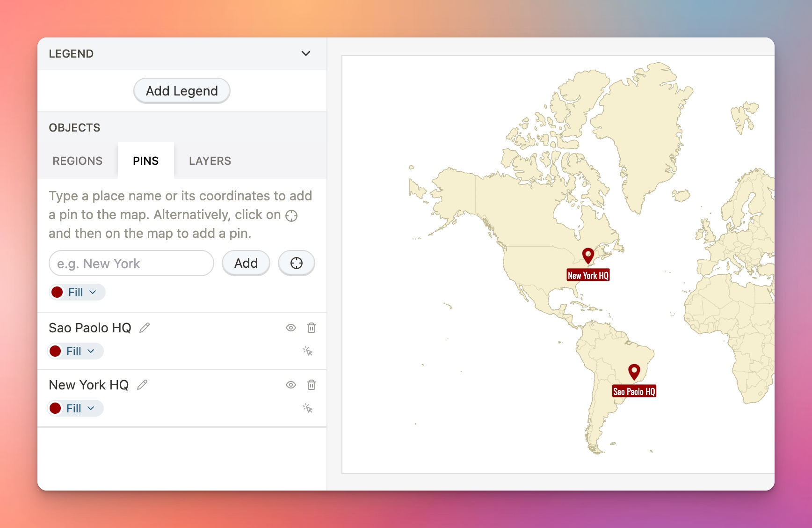Click the crosshair to place pin by clicking
The height and width of the screenshot is (528, 812).
tap(296, 263)
